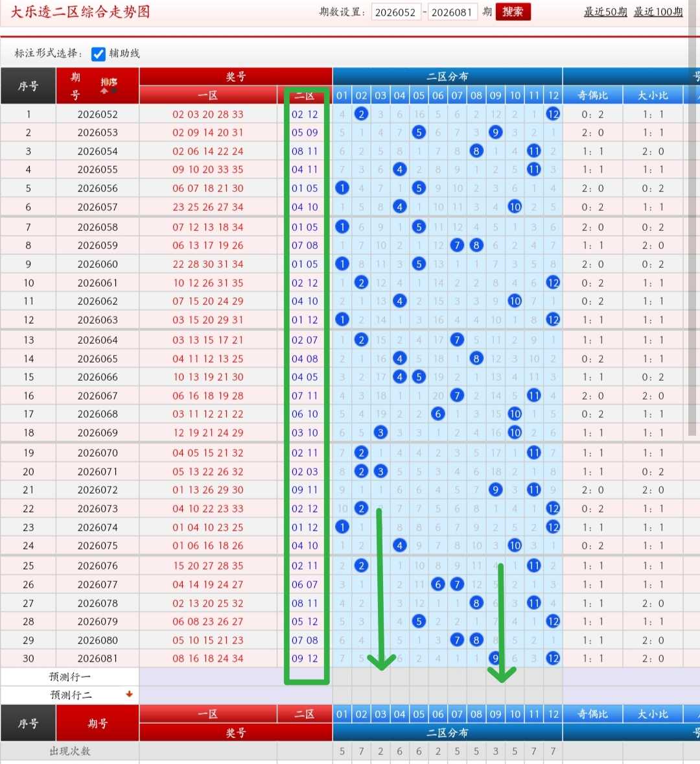
Task: Open the 最近100期 link
Action: [x=658, y=12]
